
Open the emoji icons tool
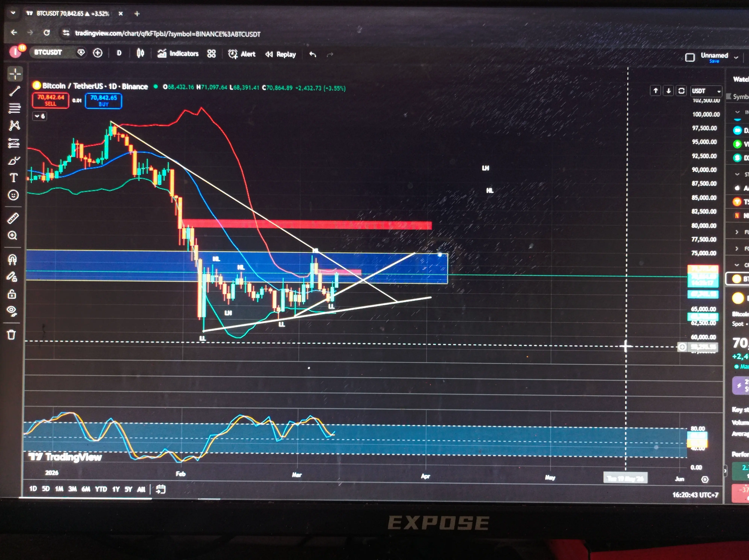point(13,195)
